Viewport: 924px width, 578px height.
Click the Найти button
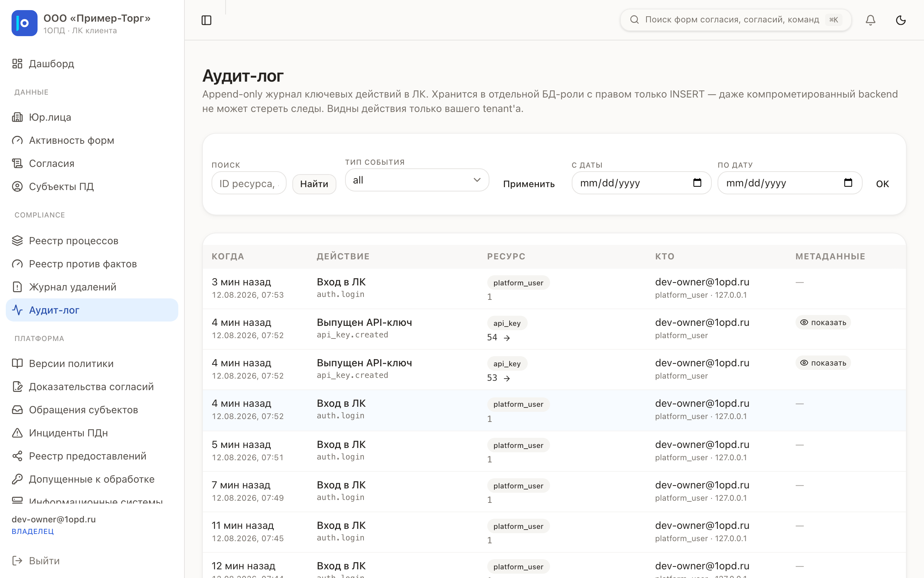[314, 184]
